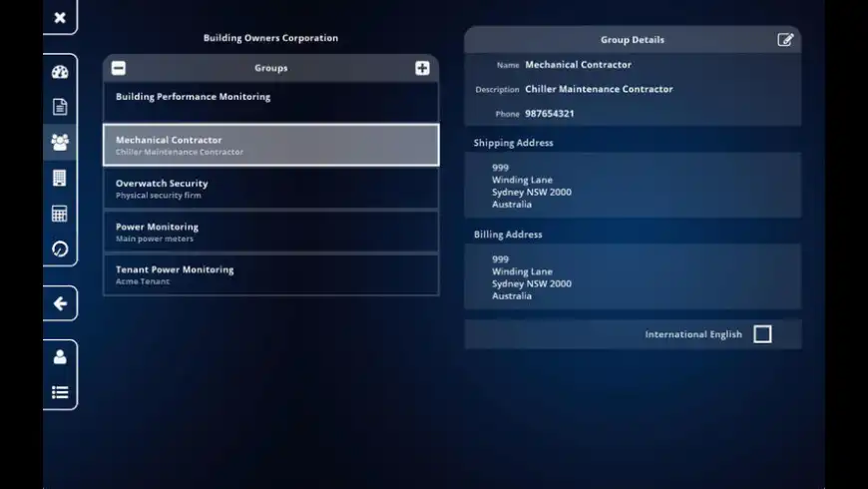Click the Billing Address heading
The image size is (868, 489).
[x=508, y=235]
